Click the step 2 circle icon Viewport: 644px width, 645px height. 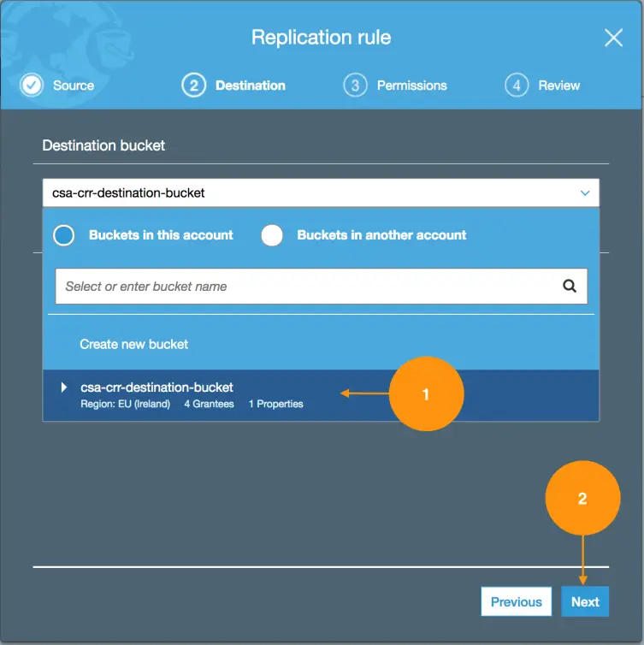point(193,86)
